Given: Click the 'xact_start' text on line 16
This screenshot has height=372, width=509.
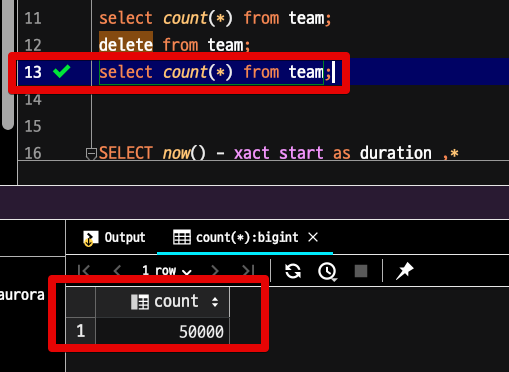Looking at the screenshot, I should (279, 153).
